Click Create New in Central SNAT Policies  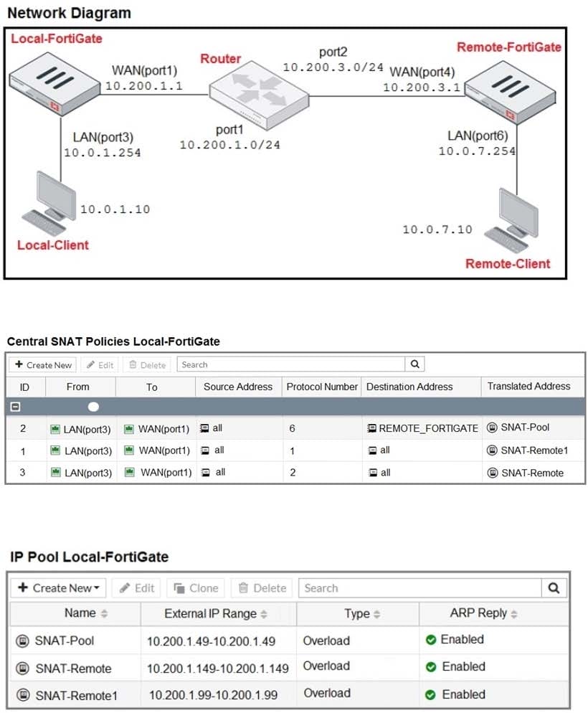[x=43, y=364]
